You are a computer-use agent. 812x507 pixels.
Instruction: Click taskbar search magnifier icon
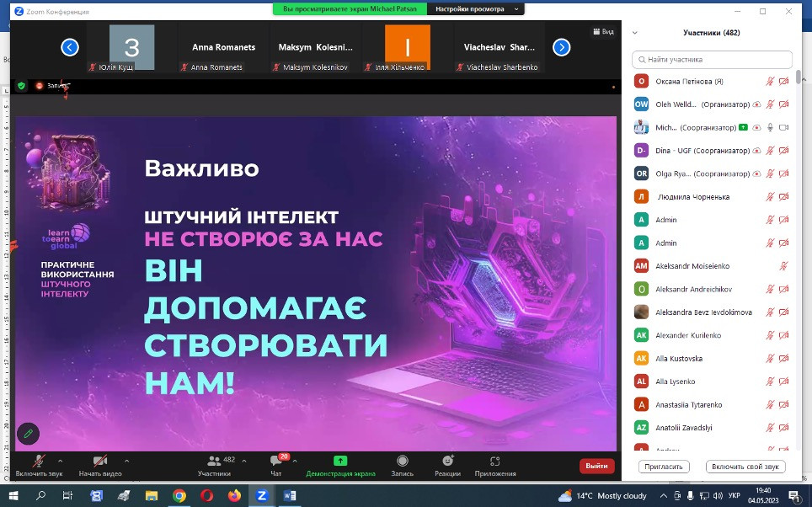point(40,495)
